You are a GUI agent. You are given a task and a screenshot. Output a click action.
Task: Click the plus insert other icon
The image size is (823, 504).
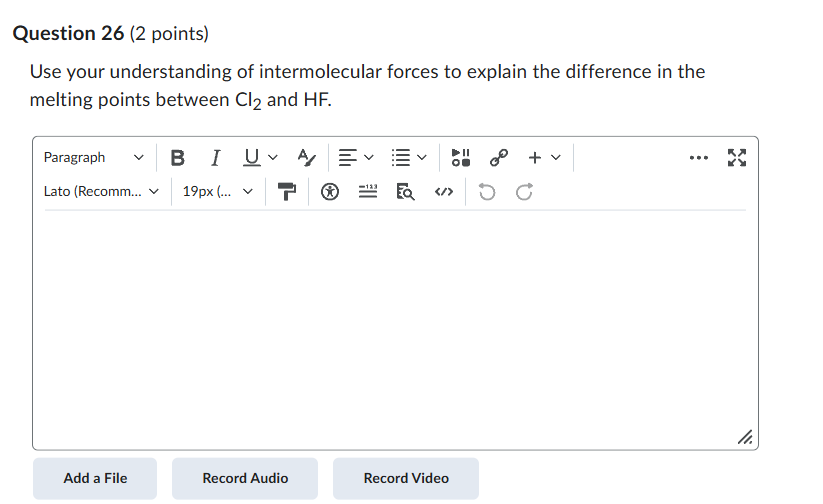[535, 158]
